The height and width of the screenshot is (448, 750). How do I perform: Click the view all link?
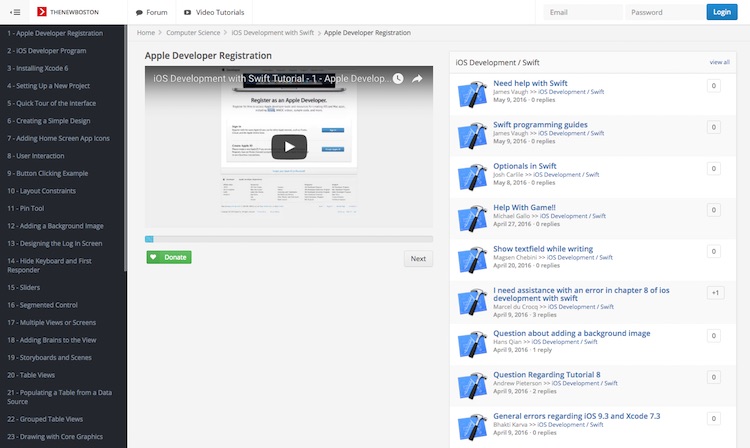coord(719,62)
